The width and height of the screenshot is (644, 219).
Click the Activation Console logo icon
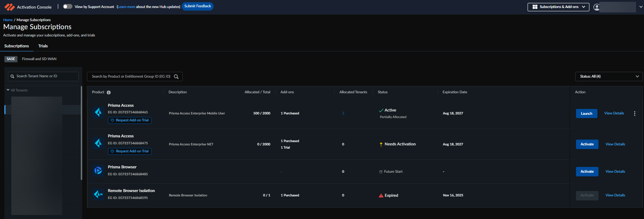tap(9, 7)
